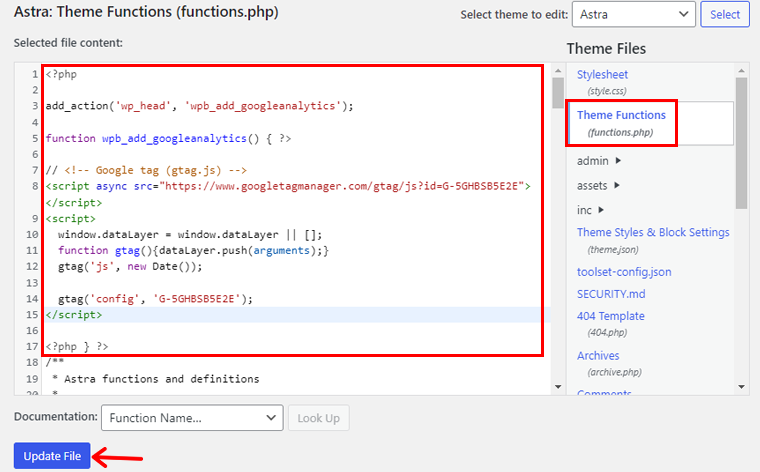The width and height of the screenshot is (760, 472).
Task: Expand the inc folder
Action: coord(590,210)
